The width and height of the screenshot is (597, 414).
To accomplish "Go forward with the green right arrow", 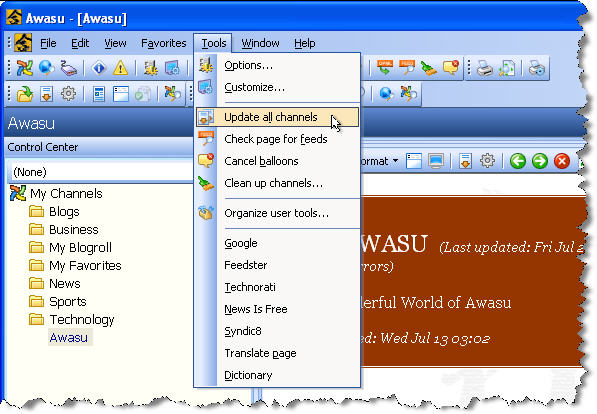I will 540,161.
